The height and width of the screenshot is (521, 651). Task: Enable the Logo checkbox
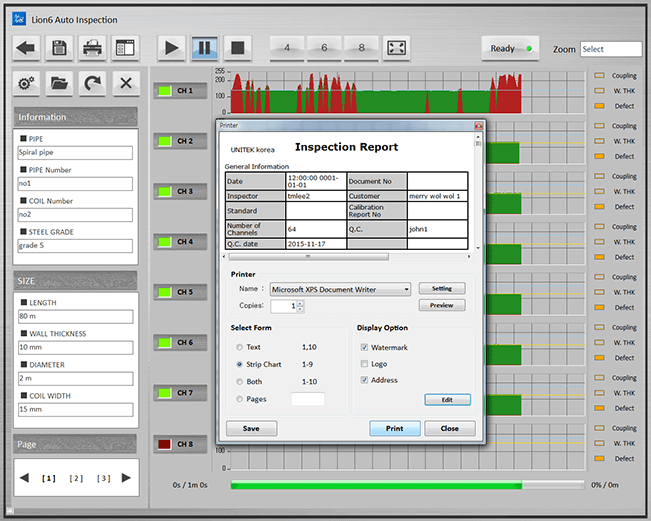click(365, 364)
